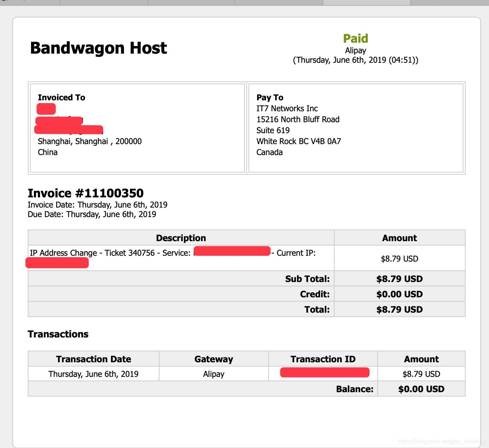Click Thursday, June 6th, 2019 transaction date cell

(x=93, y=374)
